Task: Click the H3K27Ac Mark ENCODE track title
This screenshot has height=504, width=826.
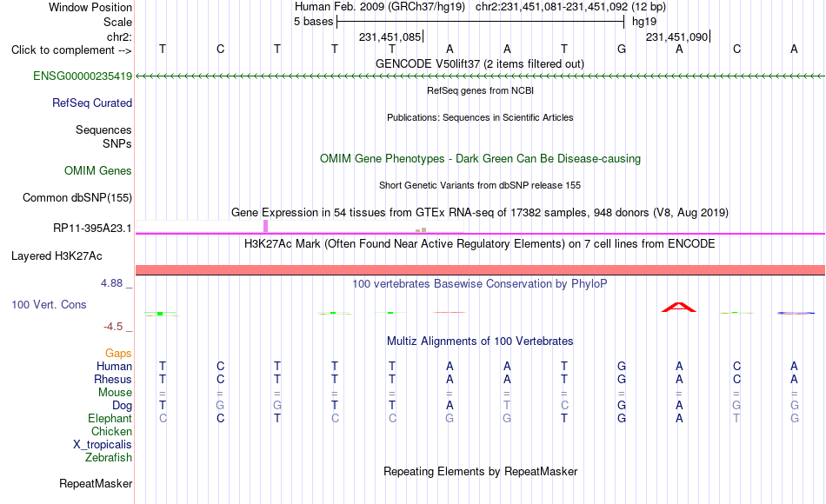Action: pyautogui.click(x=480, y=244)
